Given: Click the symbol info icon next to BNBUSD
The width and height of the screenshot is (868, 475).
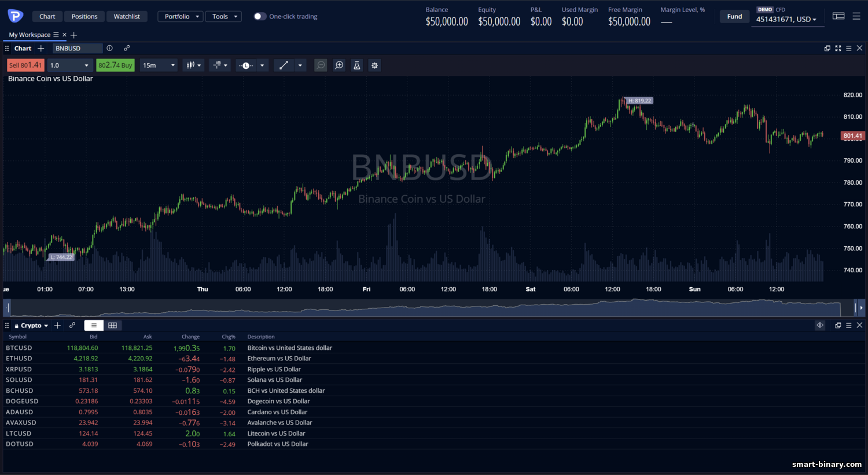Looking at the screenshot, I should tap(109, 48).
